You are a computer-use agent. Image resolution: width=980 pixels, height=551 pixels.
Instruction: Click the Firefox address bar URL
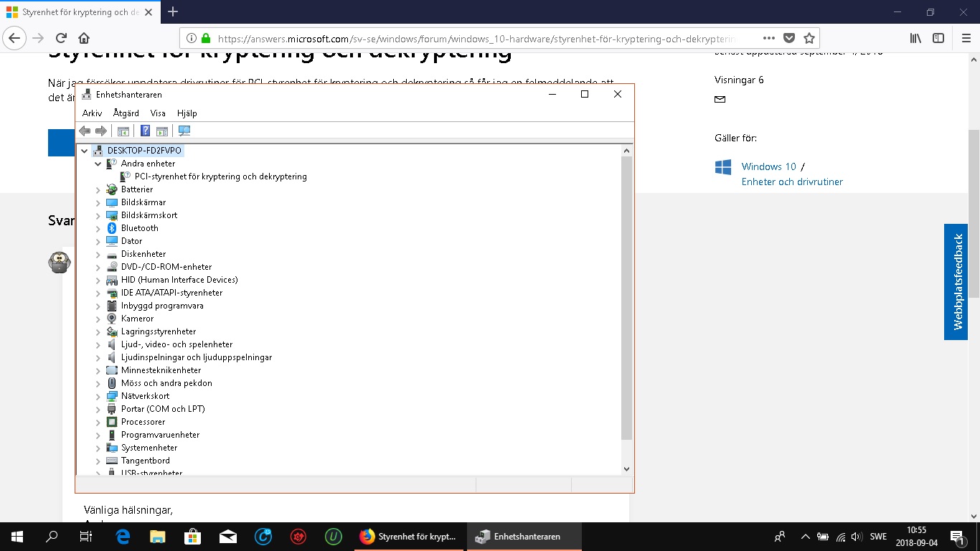tap(476, 39)
